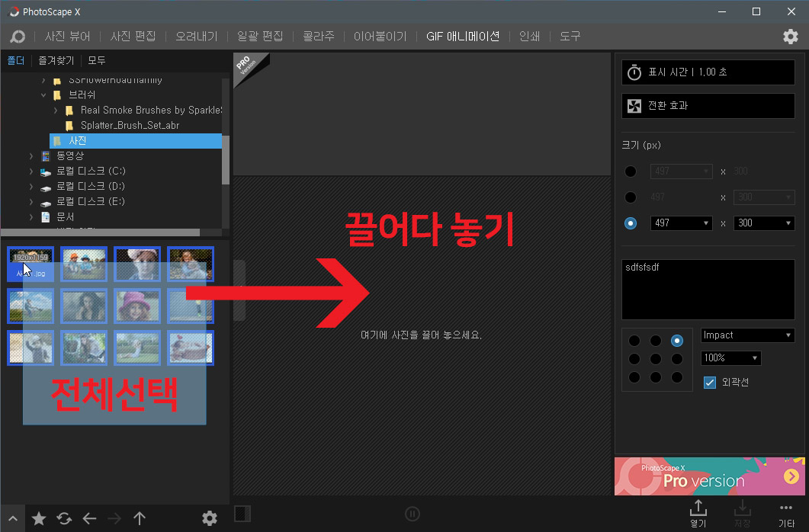
Task: Switch to 오려내기 tab
Action: click(x=197, y=36)
